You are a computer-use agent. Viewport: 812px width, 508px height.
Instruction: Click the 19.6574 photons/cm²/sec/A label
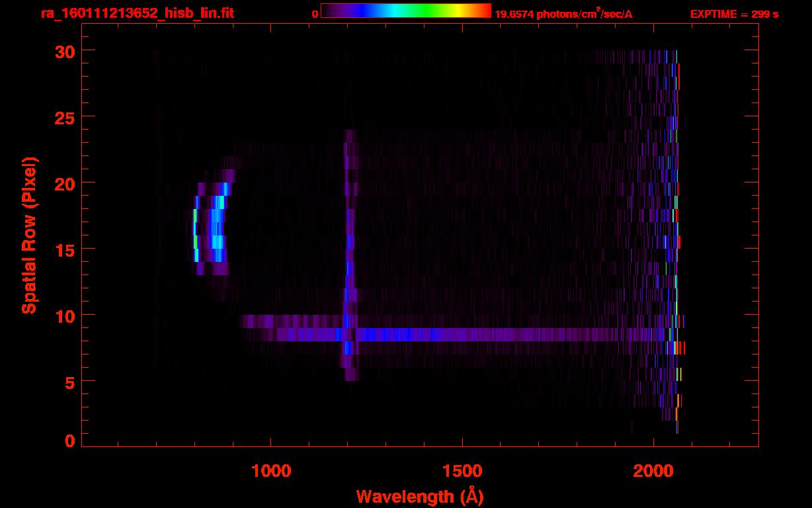pos(563,14)
